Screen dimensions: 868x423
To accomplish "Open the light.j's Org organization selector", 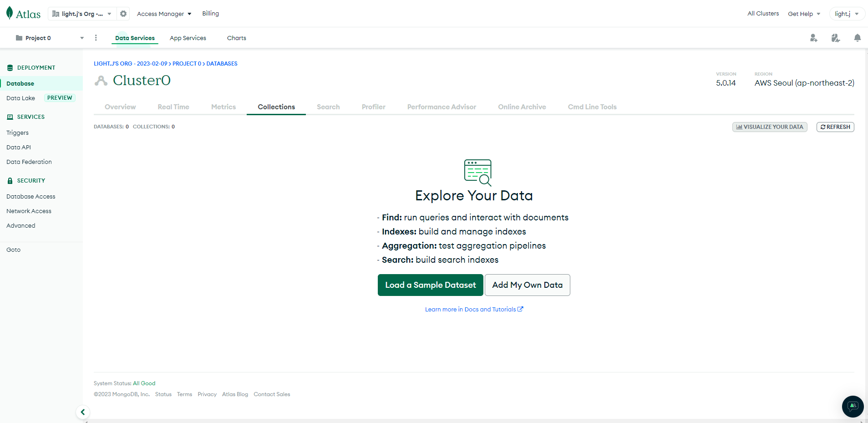I will pyautogui.click(x=82, y=14).
